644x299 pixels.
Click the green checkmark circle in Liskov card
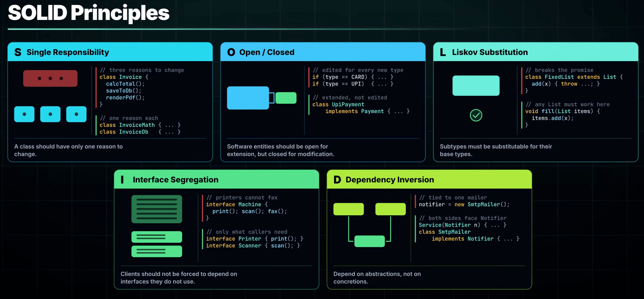476,115
